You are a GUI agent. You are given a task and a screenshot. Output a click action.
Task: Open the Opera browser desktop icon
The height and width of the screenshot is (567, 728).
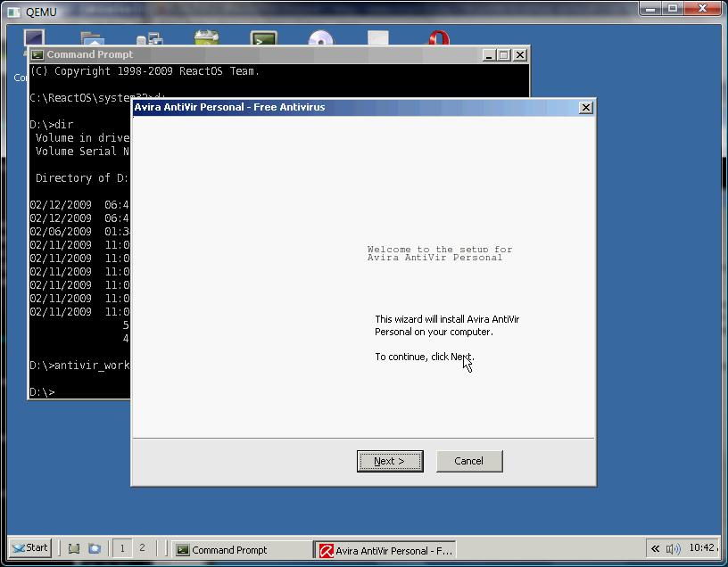click(439, 38)
